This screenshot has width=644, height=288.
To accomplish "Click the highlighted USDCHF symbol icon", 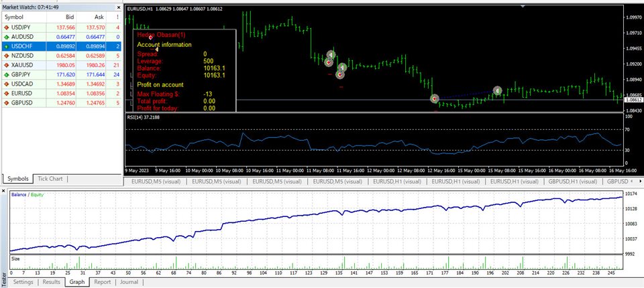I will (6, 46).
